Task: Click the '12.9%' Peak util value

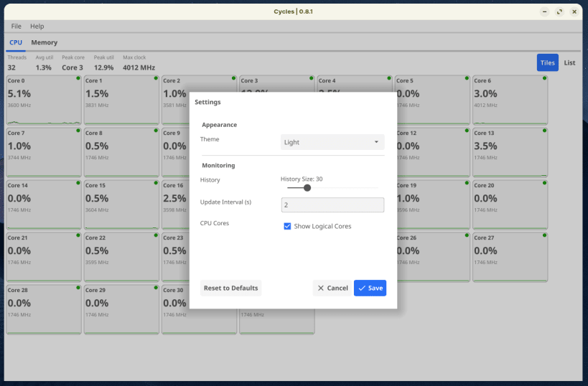Action: coord(103,68)
